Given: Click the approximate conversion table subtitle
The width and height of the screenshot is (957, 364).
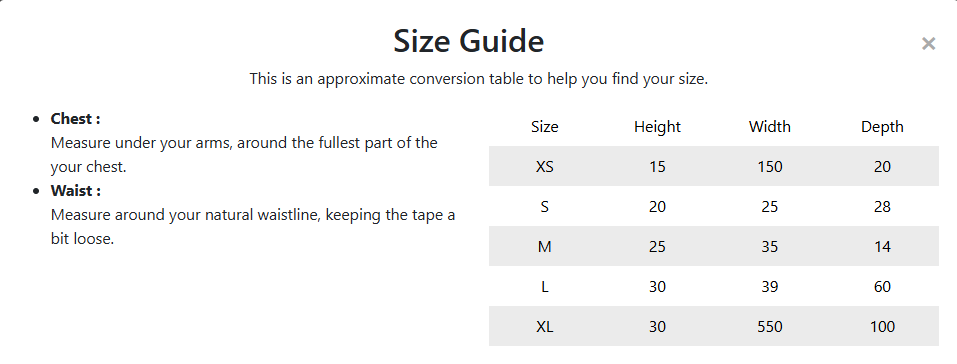Looking at the screenshot, I should pyautogui.click(x=478, y=79).
